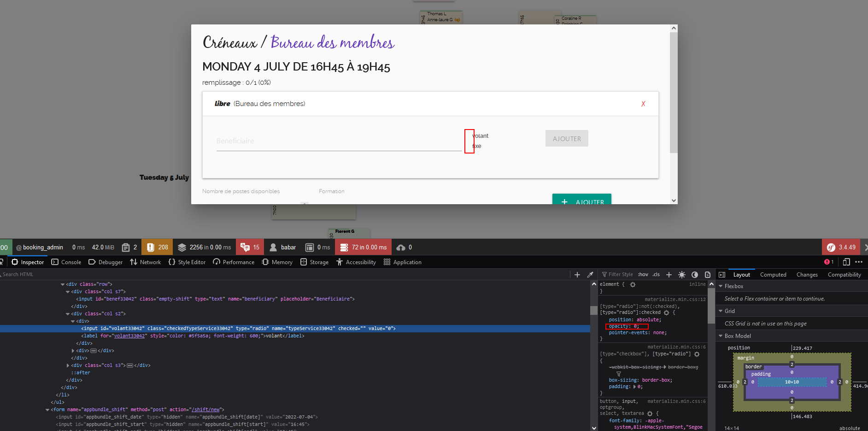Open the Memory tab
Screen dimensions: 868x431
(277, 262)
